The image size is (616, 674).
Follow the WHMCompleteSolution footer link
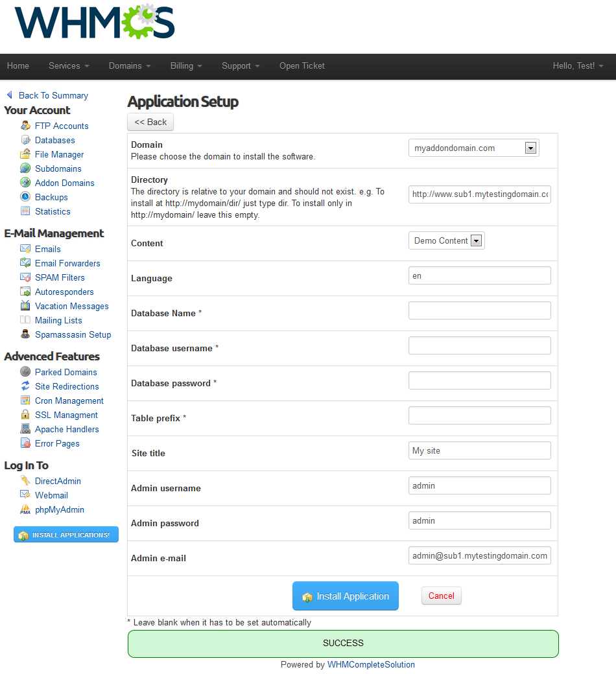[371, 665]
